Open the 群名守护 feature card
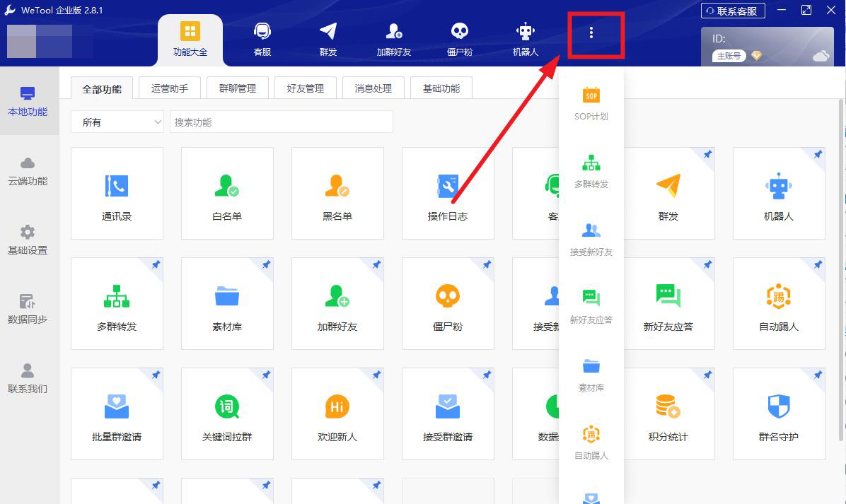Viewport: 846px width, 504px height. [x=779, y=414]
